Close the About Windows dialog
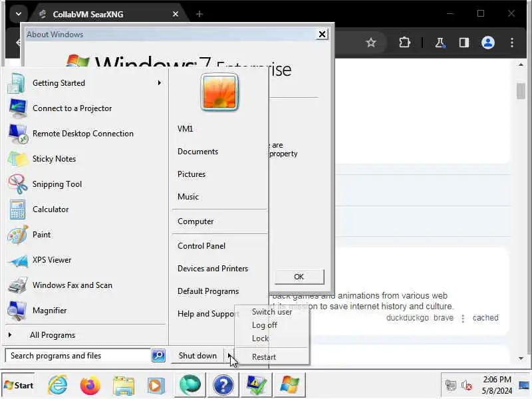Screen dimensions: 532x399 tap(322, 35)
